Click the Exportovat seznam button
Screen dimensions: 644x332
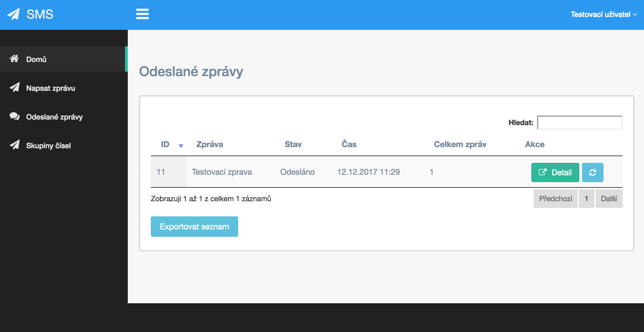click(194, 227)
